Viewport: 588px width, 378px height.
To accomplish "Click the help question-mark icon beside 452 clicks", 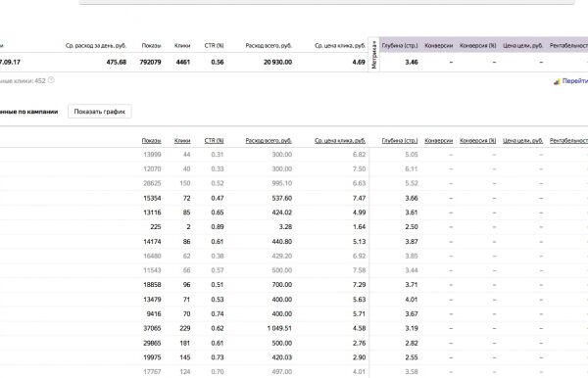I will [x=51, y=80].
